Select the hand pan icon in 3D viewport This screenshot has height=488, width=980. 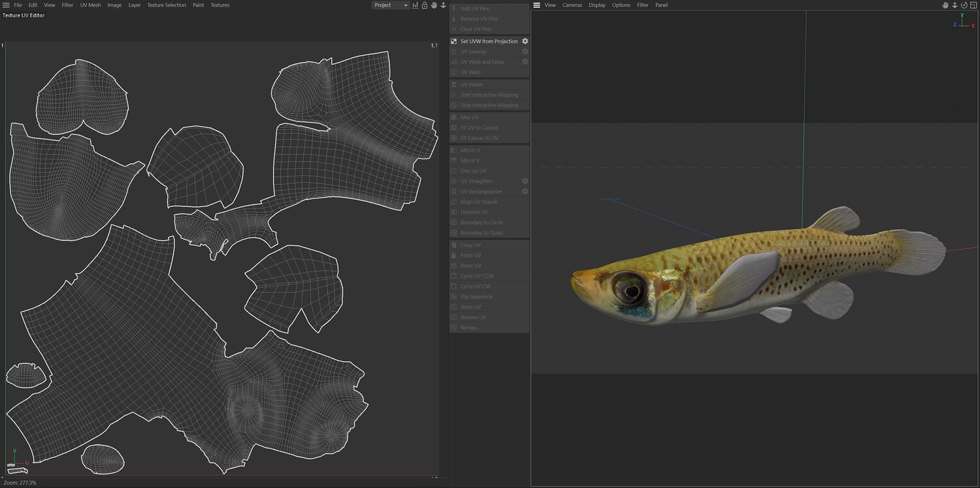pos(945,5)
